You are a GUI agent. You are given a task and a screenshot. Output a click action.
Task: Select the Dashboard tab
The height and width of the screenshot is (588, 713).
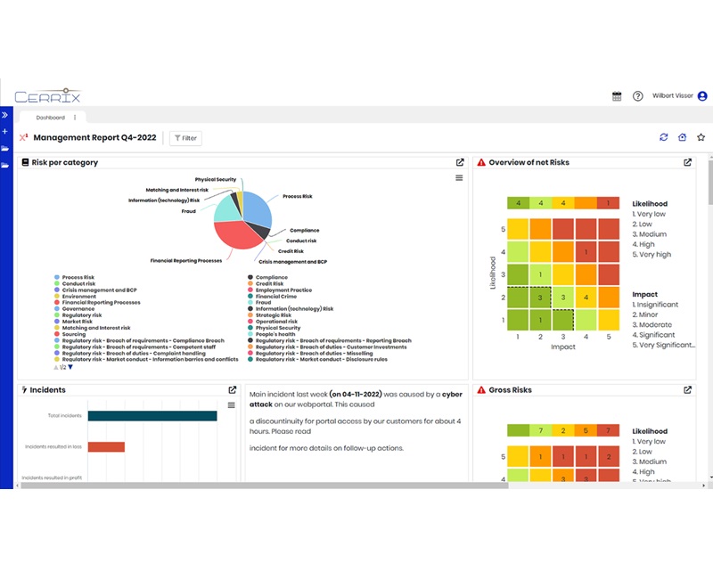50,117
